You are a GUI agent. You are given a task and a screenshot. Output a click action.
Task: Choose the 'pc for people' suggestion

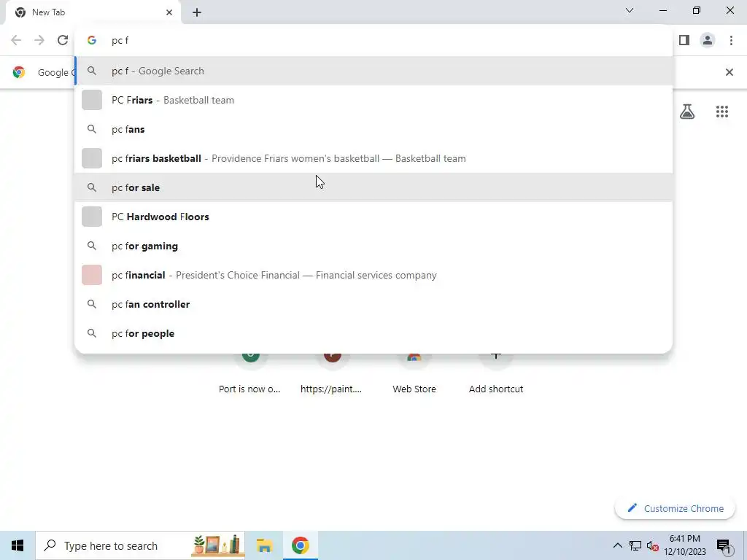373,333
